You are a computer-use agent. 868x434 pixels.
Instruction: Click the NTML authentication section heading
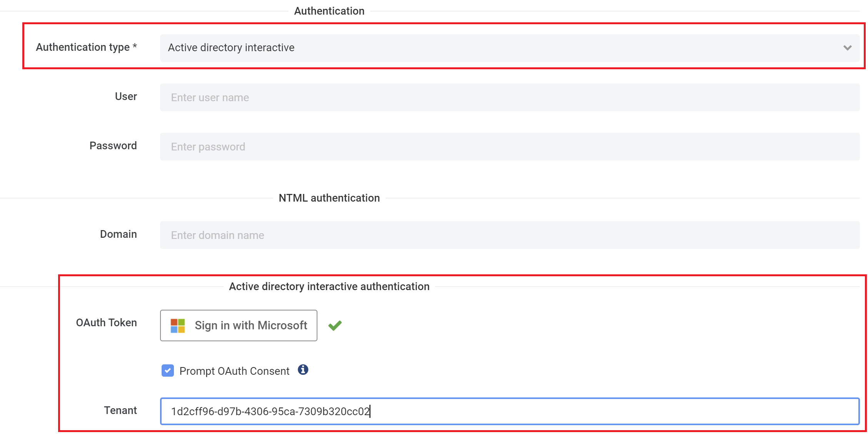329,198
